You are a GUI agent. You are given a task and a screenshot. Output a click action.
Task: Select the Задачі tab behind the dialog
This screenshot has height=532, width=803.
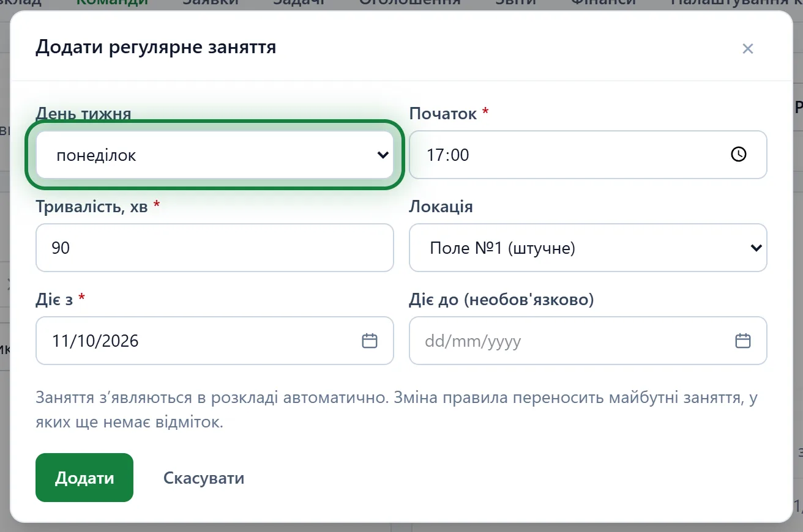point(298,2)
